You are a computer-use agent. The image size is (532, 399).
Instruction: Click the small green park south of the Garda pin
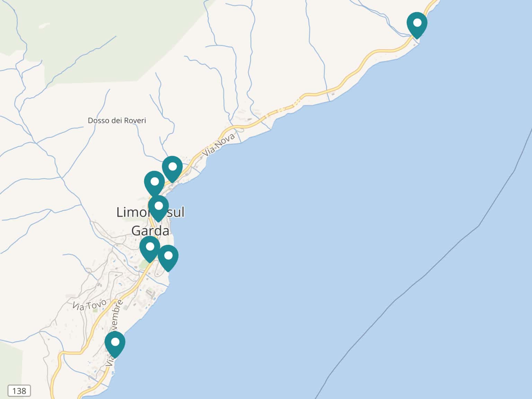coord(143,264)
